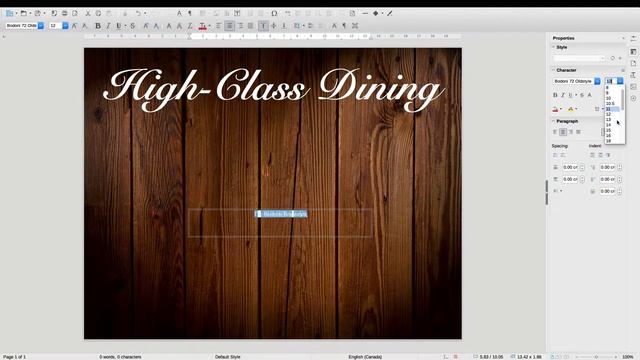Click the 100% zoom level in status bar

click(x=628, y=357)
